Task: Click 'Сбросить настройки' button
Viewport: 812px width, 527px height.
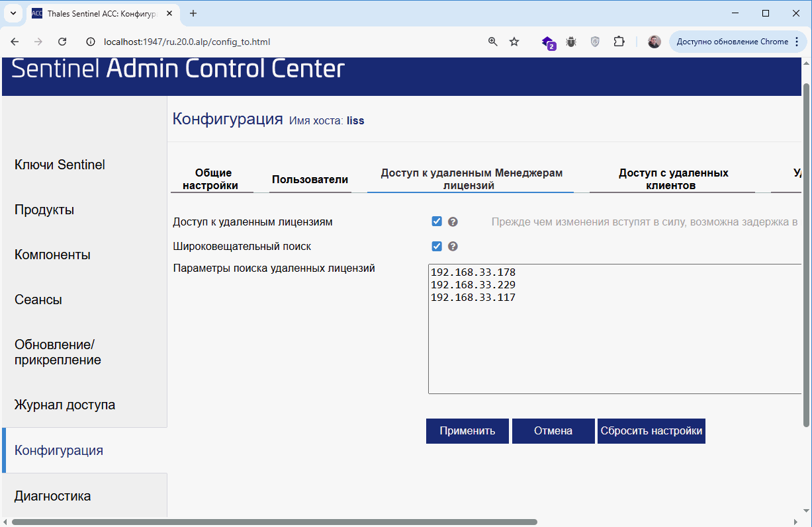Action: [x=651, y=431]
